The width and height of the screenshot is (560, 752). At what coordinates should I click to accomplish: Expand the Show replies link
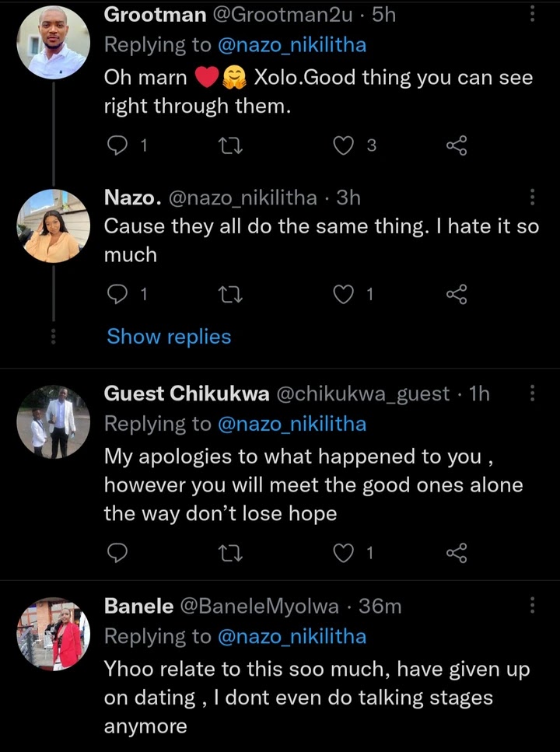point(169,337)
